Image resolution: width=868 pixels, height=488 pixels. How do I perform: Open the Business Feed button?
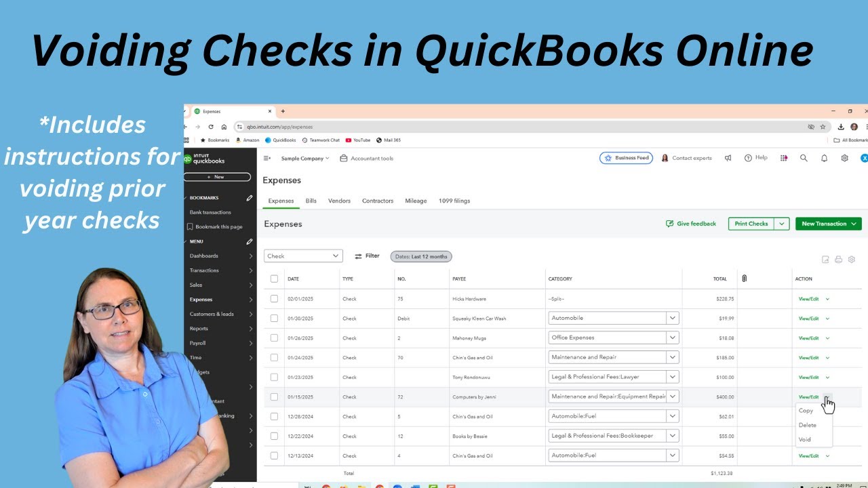(626, 158)
